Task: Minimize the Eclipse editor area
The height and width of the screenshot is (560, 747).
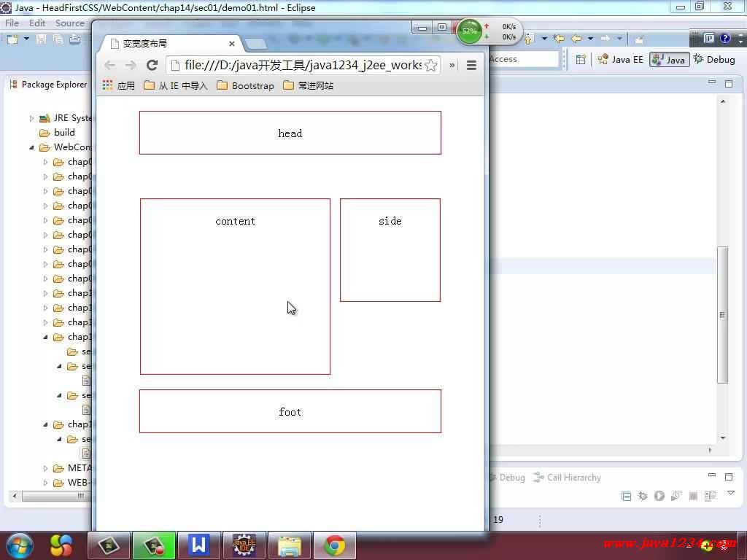Action: point(712,83)
